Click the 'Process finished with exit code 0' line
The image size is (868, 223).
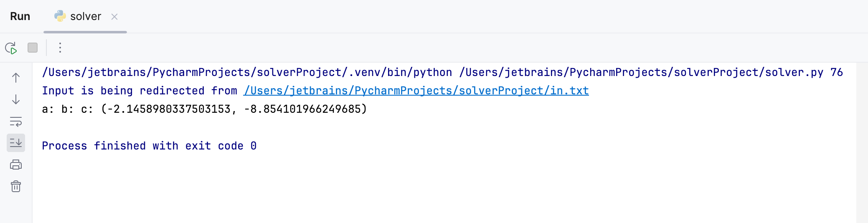(x=149, y=146)
